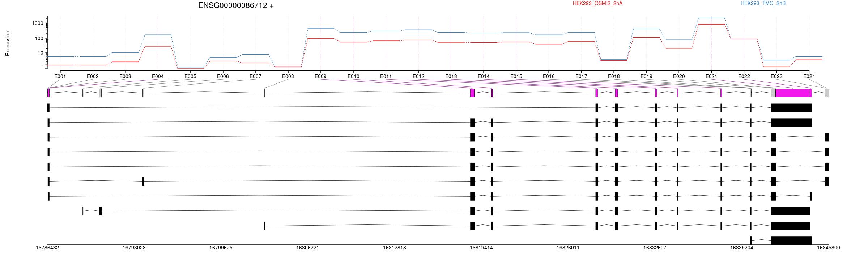The width and height of the screenshot is (868, 253).
Task: Click exon label E010
Action: (353, 76)
